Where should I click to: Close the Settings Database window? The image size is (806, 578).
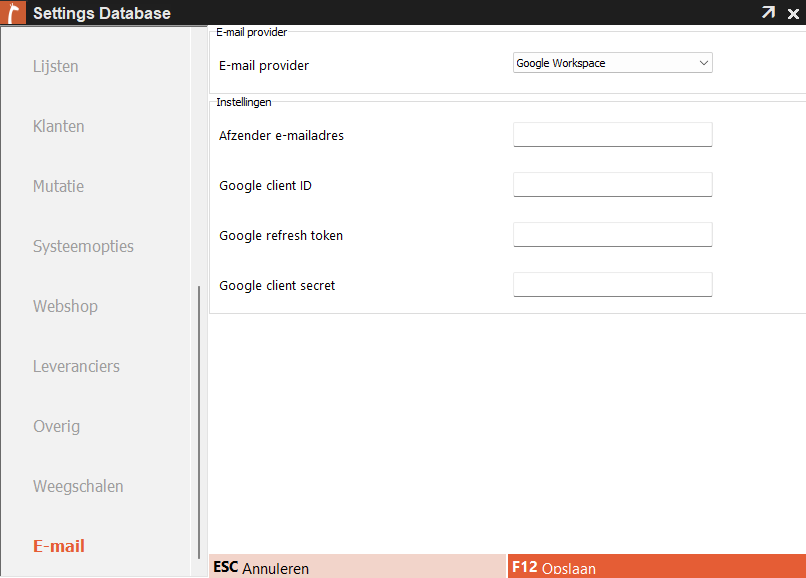793,13
